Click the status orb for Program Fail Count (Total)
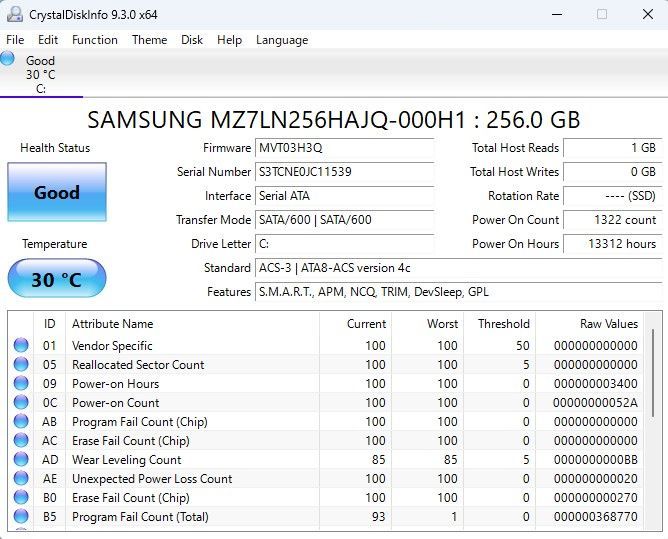The image size is (668, 539). point(21,516)
